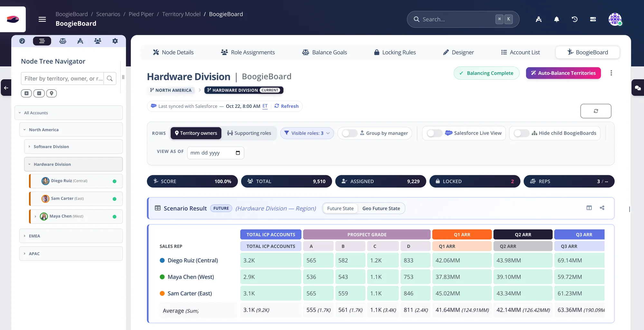Toggle Group by manager switch

[x=350, y=133]
